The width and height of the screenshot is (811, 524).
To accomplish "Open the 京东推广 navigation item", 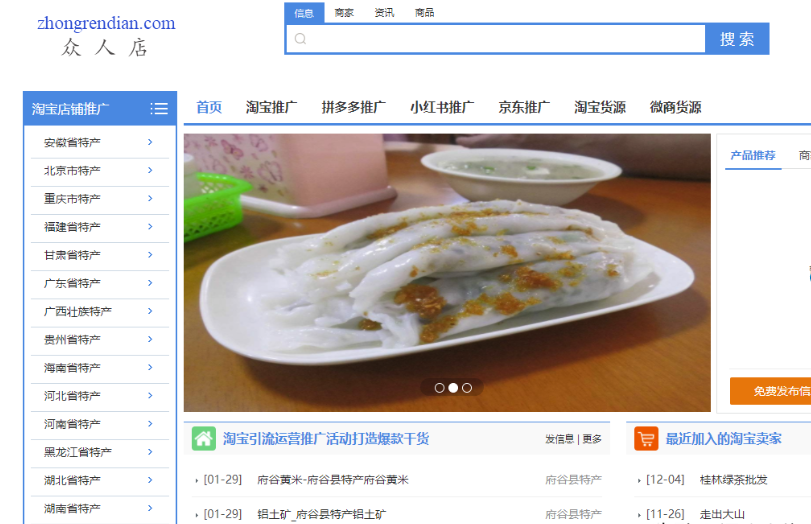I will [x=524, y=108].
